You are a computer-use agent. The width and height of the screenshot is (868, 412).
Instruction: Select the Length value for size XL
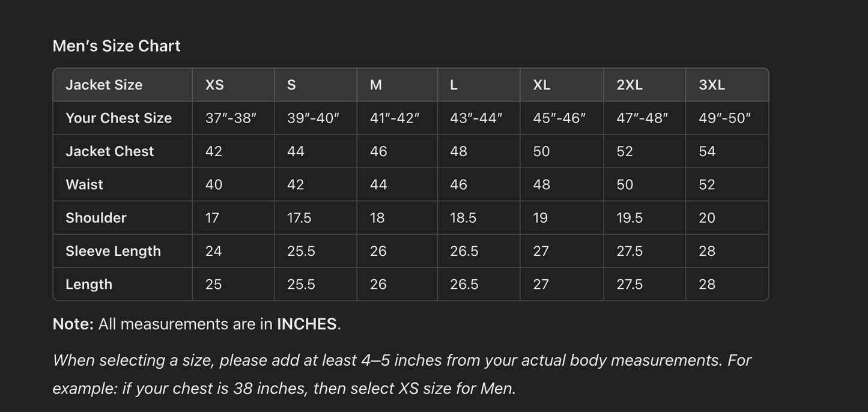(x=541, y=284)
